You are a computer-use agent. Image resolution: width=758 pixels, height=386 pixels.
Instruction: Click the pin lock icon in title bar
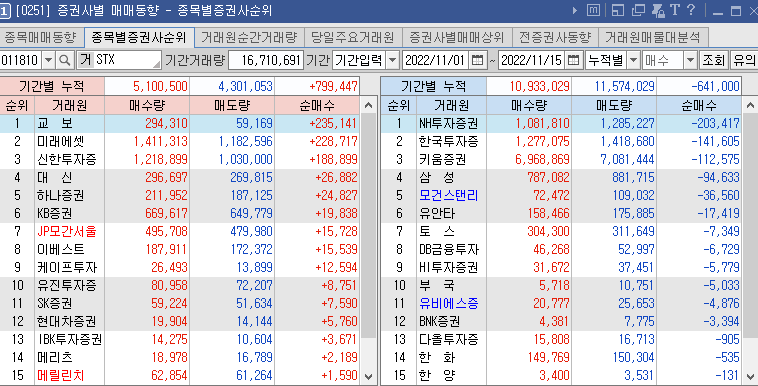tap(658, 10)
